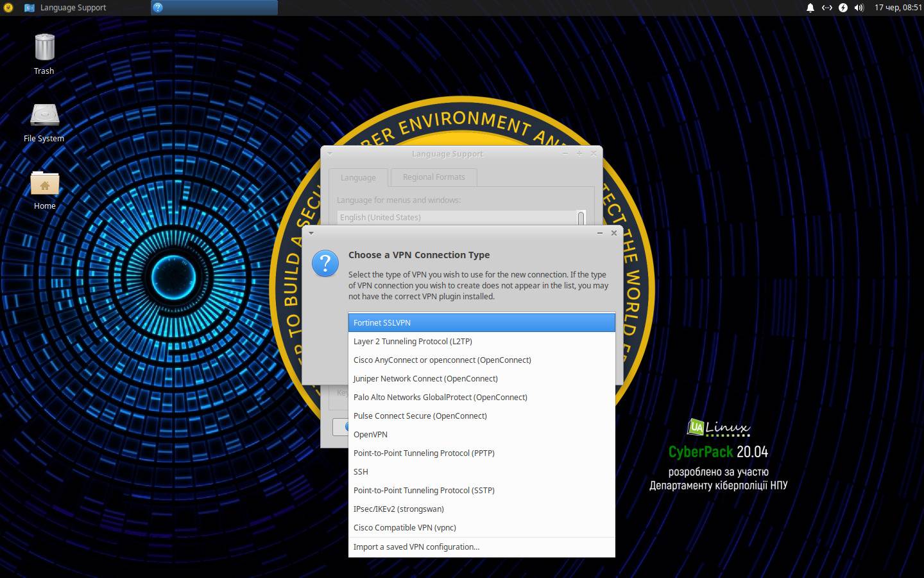The image size is (924, 578).
Task: Minimize the Language Support window
Action: point(565,153)
